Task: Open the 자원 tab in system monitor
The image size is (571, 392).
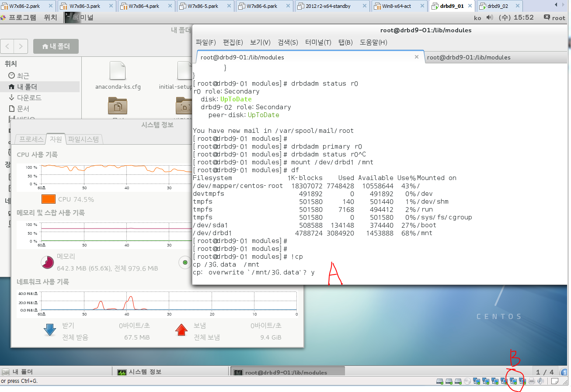Action: [x=56, y=139]
